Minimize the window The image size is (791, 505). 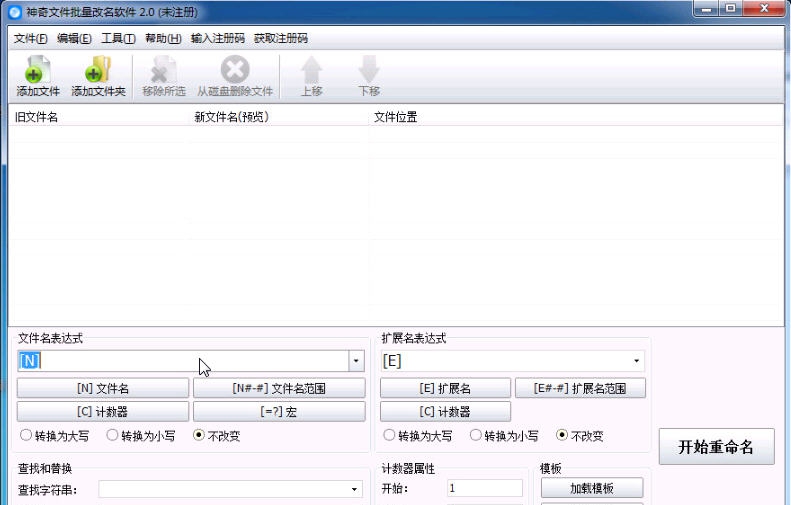pos(706,9)
